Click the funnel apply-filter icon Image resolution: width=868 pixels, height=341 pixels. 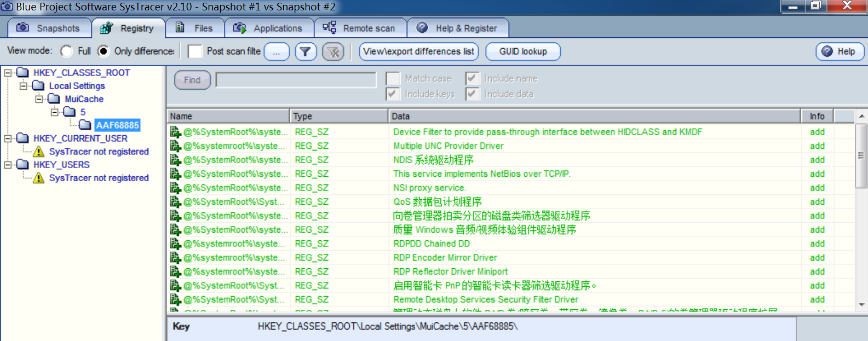point(306,51)
